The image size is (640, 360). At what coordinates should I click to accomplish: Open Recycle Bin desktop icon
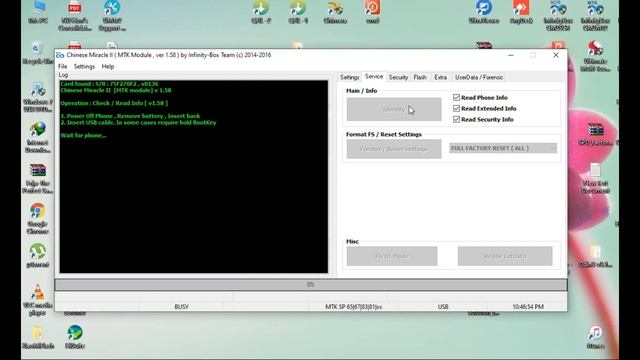click(38, 51)
